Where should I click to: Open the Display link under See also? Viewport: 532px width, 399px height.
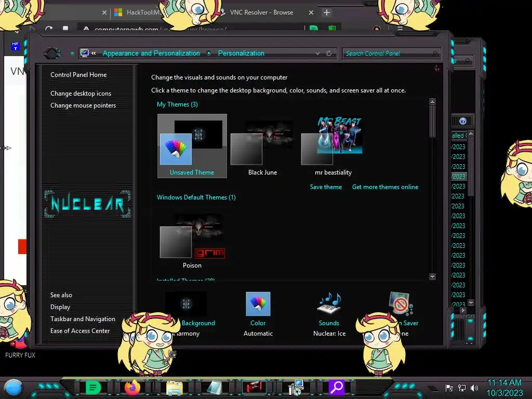click(x=60, y=307)
